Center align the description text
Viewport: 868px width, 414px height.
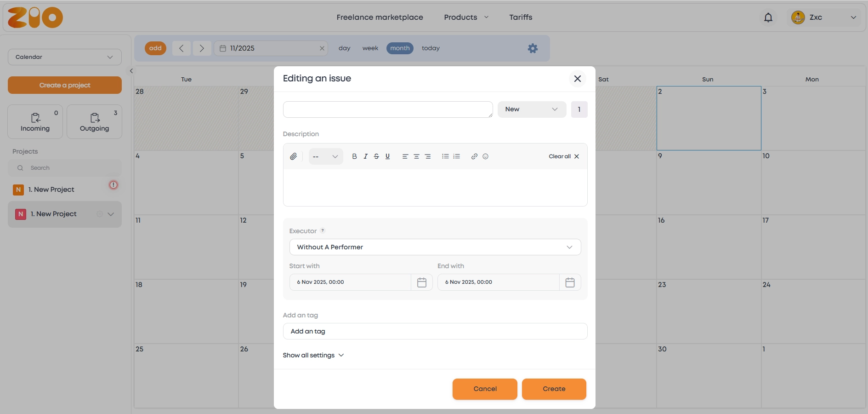tap(416, 156)
